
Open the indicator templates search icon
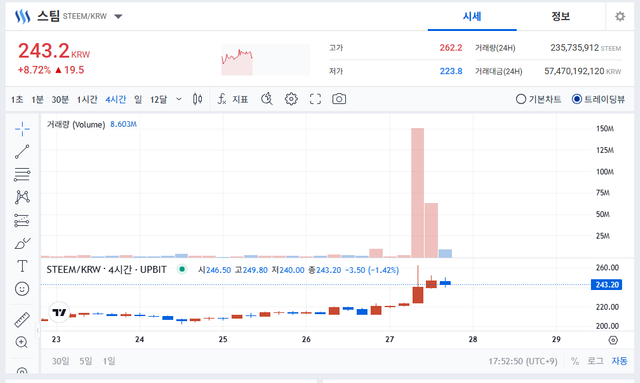(267, 99)
